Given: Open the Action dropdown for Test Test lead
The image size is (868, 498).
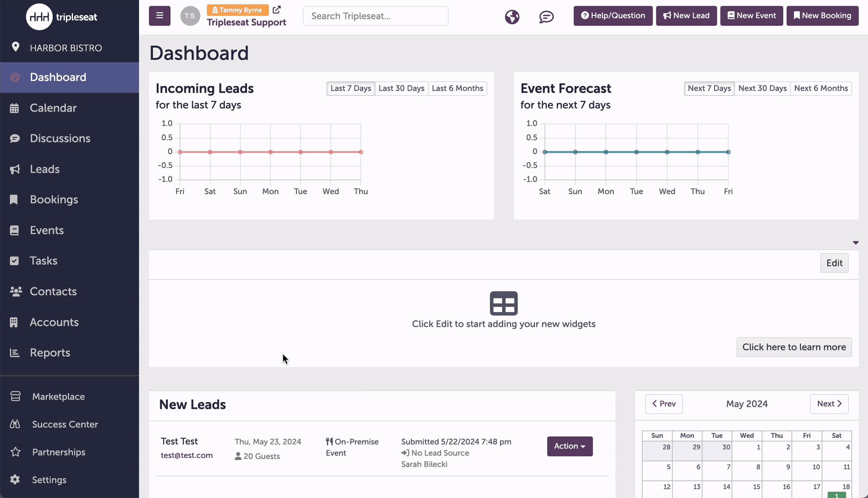Looking at the screenshot, I should point(570,447).
